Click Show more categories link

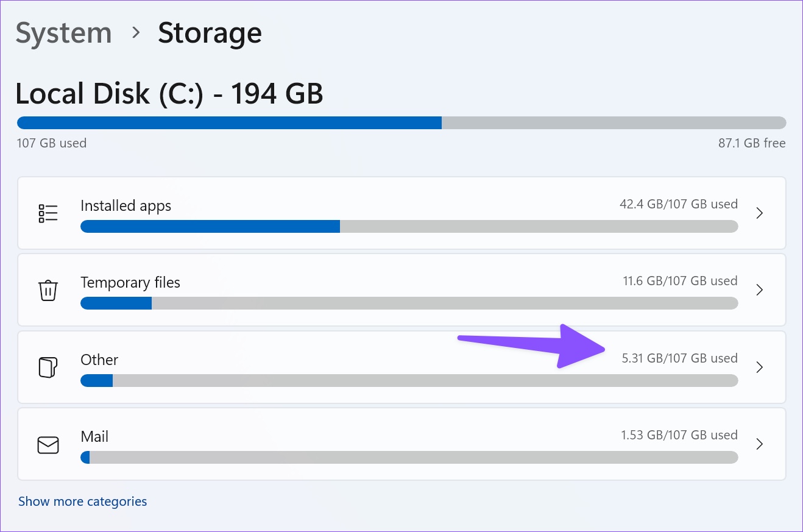point(83,502)
